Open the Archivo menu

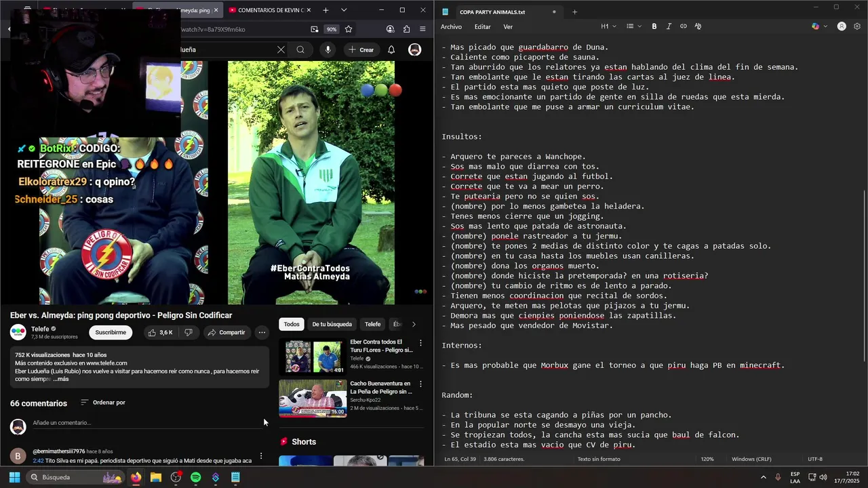tap(451, 27)
